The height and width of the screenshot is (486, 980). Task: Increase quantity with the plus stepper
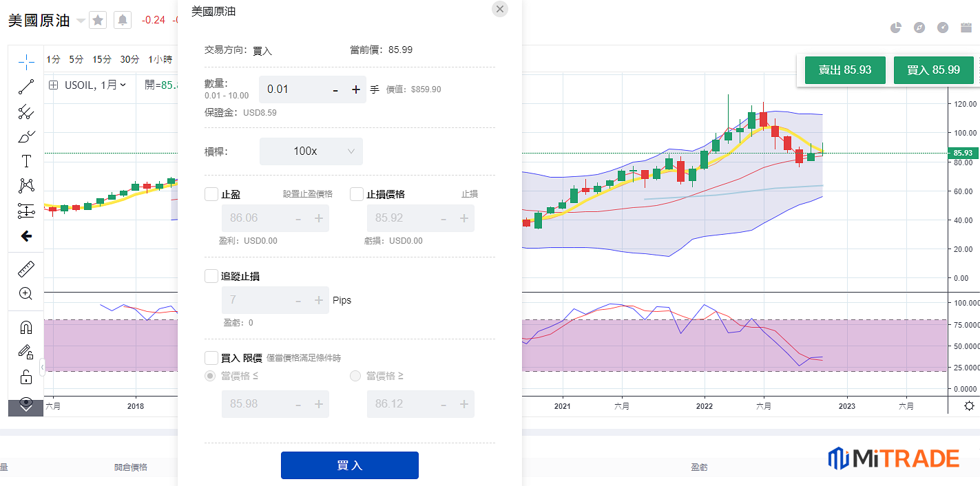(x=356, y=89)
